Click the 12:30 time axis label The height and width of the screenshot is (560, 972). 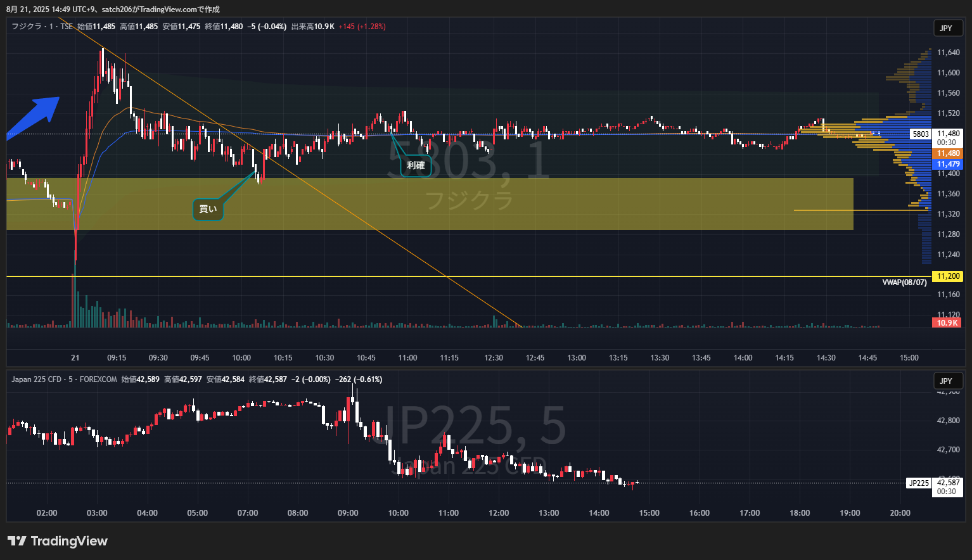point(494,358)
